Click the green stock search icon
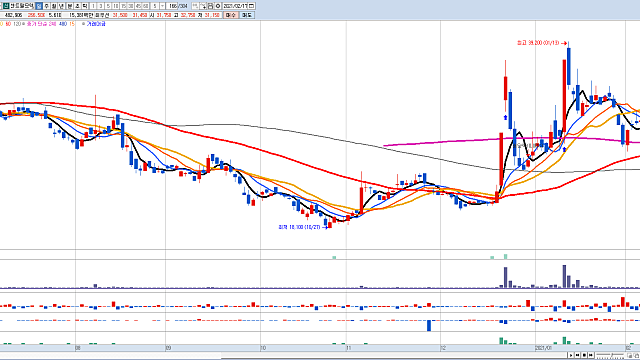This screenshot has height=360, width=640. pyautogui.click(x=6, y=6)
